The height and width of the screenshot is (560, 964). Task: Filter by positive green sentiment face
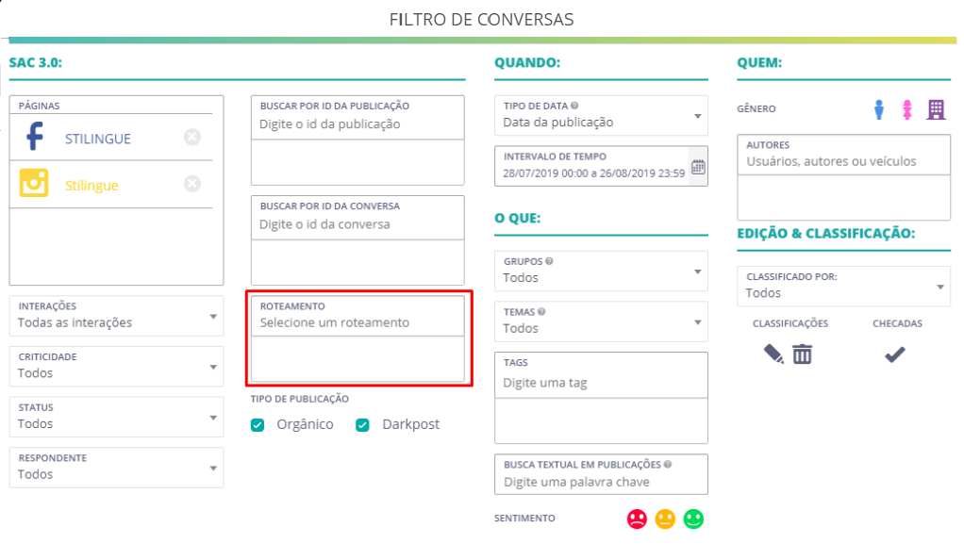[x=693, y=519]
